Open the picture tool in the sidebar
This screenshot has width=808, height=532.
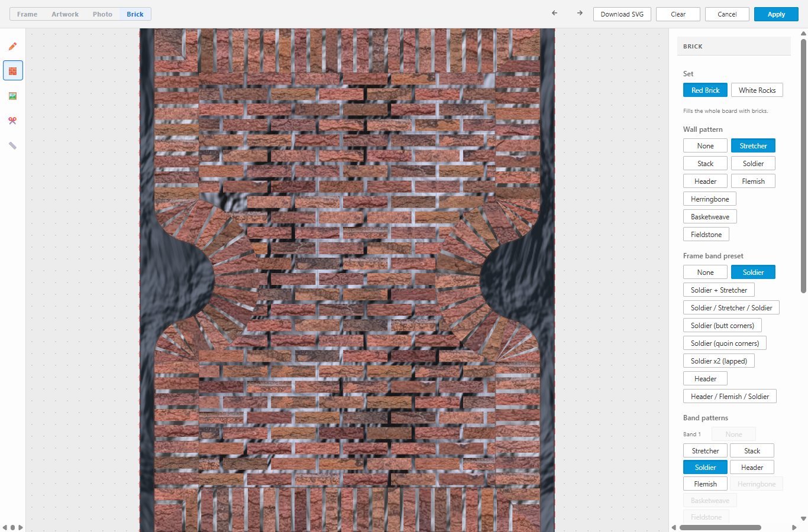pyautogui.click(x=12, y=96)
